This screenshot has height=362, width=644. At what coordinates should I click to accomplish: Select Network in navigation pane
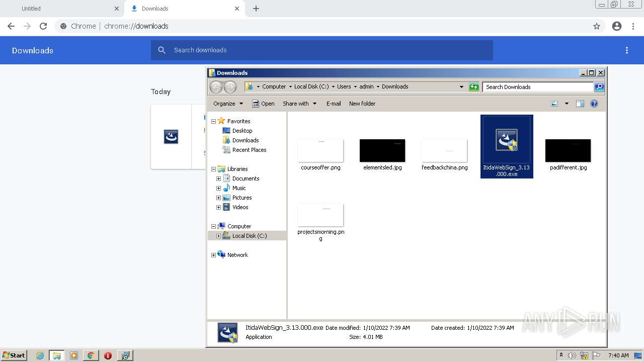point(237,255)
